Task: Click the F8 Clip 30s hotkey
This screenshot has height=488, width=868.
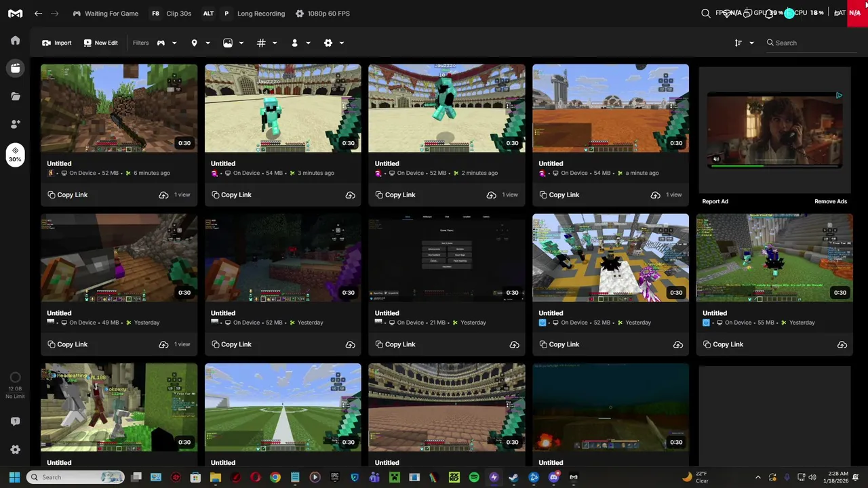Action: [x=171, y=14]
